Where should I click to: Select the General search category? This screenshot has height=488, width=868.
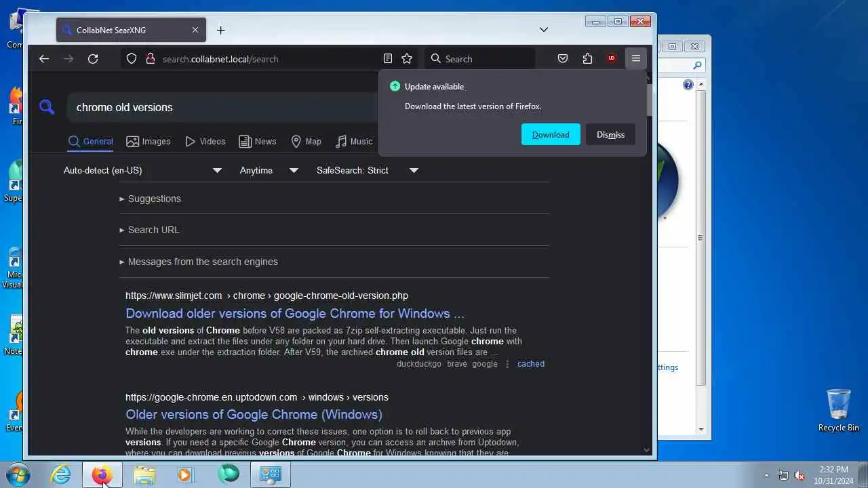click(91, 142)
